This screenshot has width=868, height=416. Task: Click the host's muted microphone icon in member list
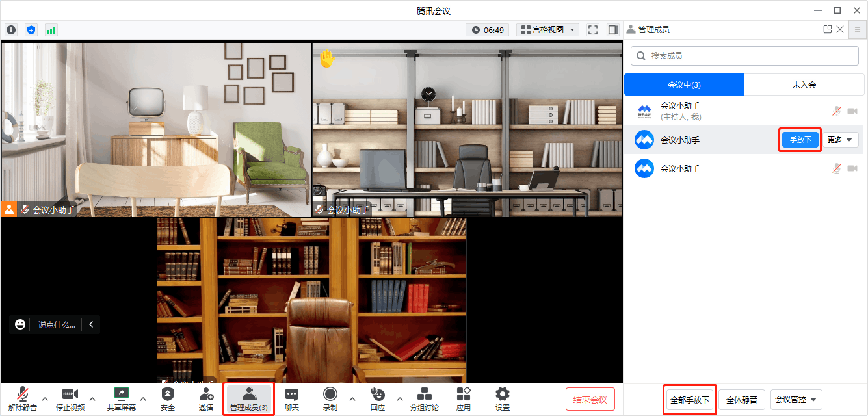(837, 112)
